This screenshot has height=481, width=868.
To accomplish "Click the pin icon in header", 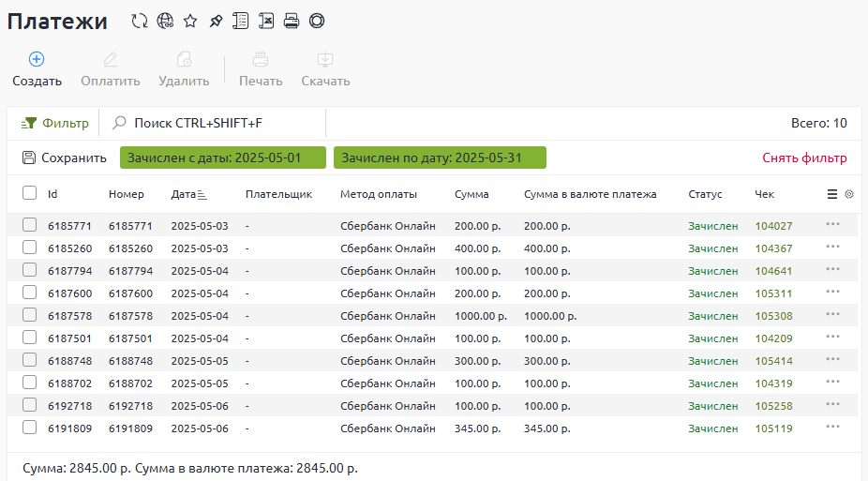I will click(216, 21).
